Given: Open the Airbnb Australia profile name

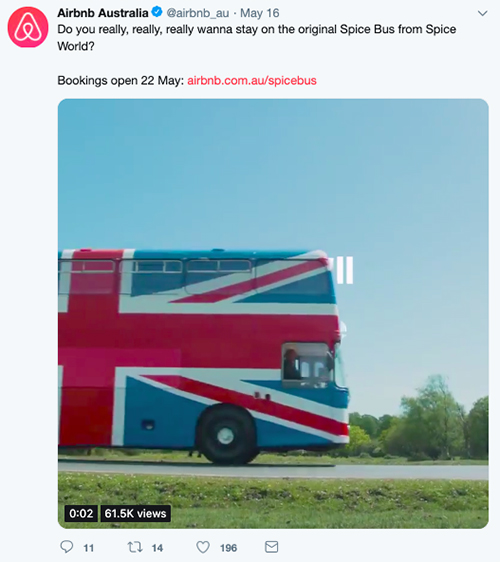Looking at the screenshot, I should click(x=103, y=13).
